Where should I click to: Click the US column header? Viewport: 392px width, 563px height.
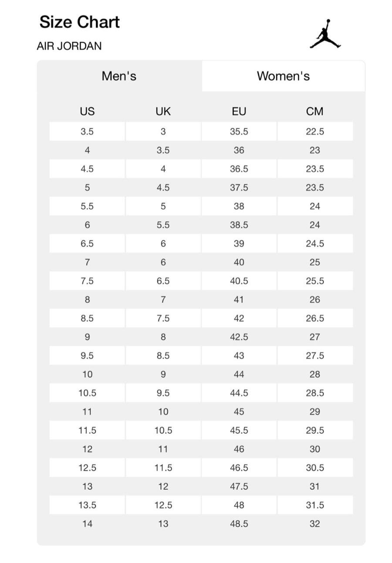click(87, 111)
